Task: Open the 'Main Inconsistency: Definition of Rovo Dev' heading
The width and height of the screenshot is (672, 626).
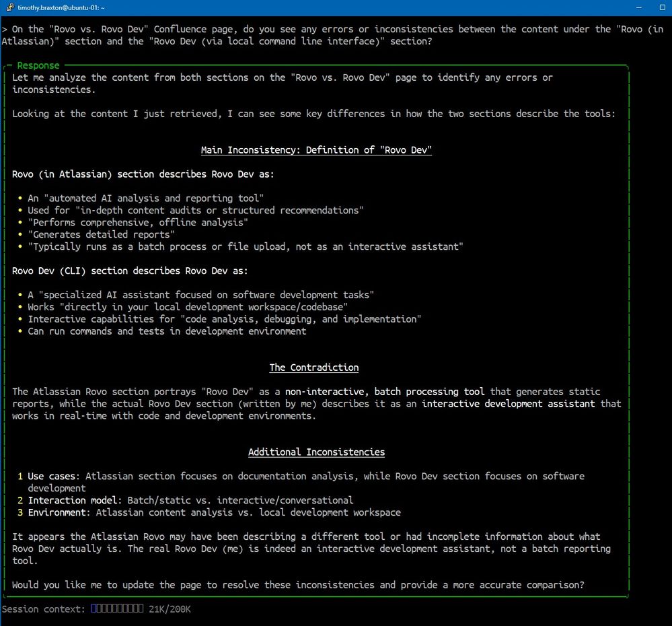Action: tap(316, 149)
